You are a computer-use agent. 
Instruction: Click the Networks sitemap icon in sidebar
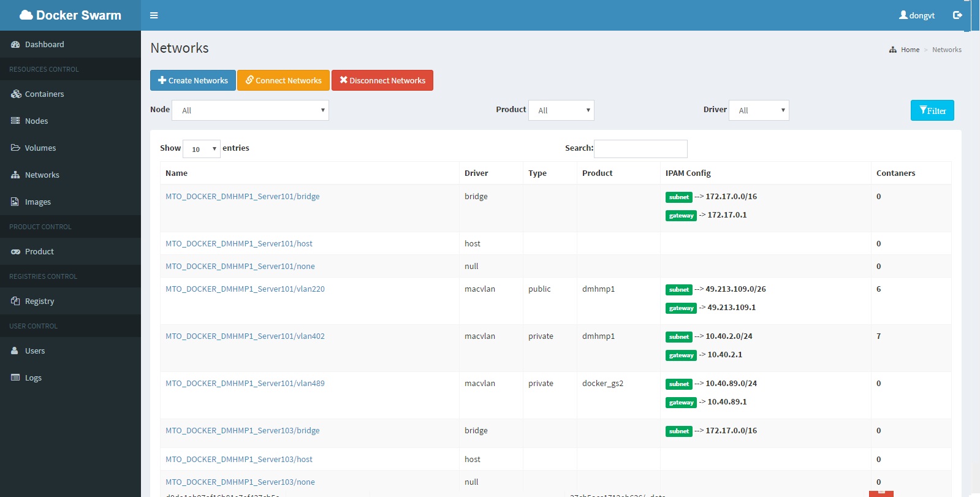tap(15, 175)
